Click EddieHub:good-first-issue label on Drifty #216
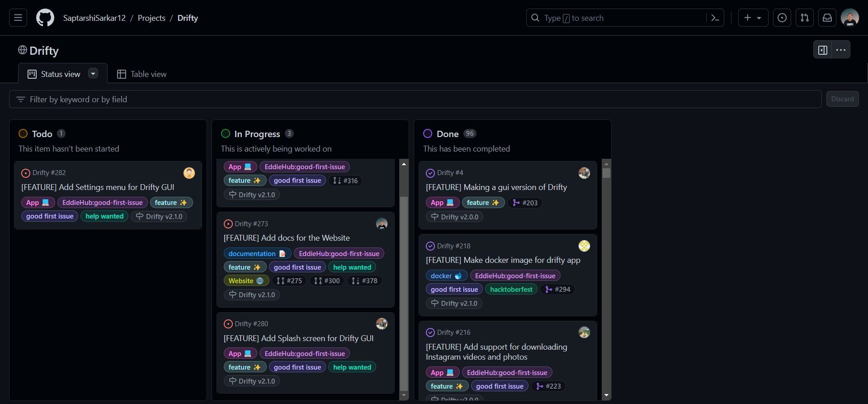This screenshot has height=404, width=868. pos(507,372)
